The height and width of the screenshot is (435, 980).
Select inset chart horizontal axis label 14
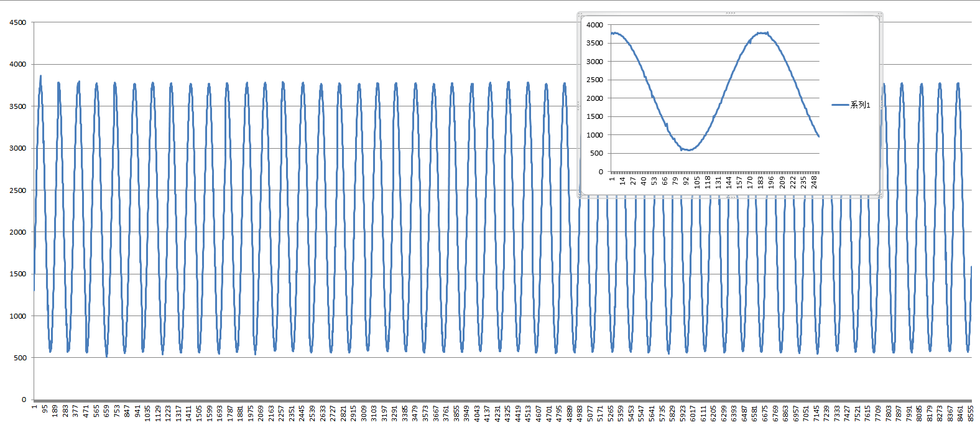click(x=622, y=181)
